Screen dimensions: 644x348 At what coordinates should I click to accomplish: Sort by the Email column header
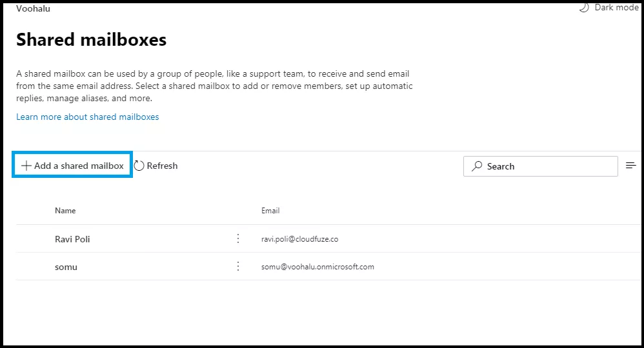(x=270, y=211)
